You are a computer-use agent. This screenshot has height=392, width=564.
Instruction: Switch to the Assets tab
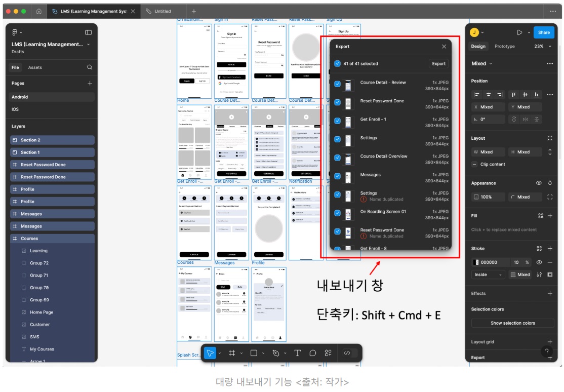coord(35,67)
